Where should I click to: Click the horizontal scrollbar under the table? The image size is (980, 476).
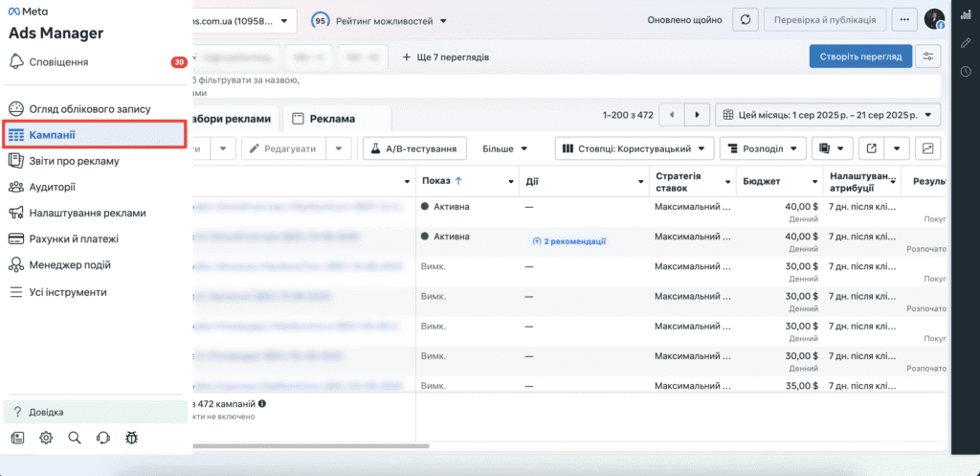[x=311, y=446]
